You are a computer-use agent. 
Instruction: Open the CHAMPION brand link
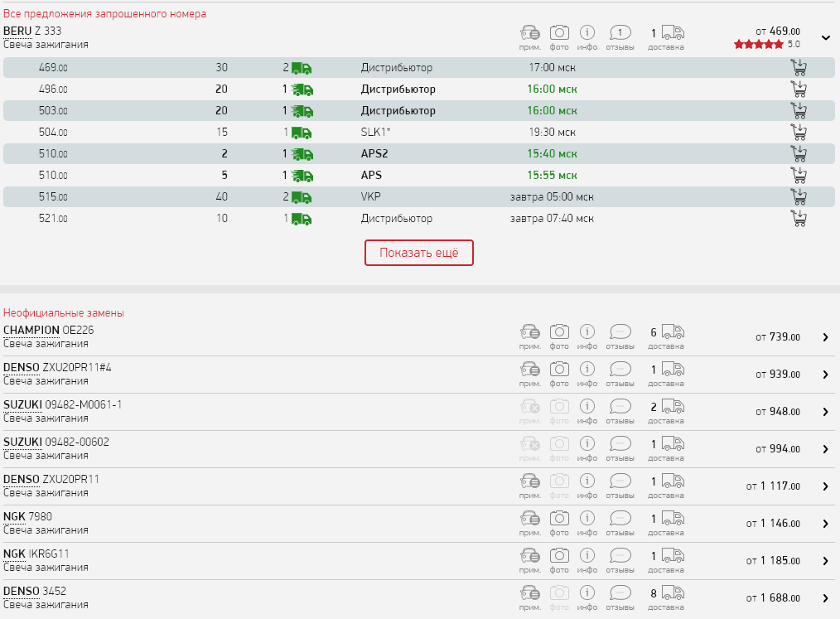click(31, 330)
